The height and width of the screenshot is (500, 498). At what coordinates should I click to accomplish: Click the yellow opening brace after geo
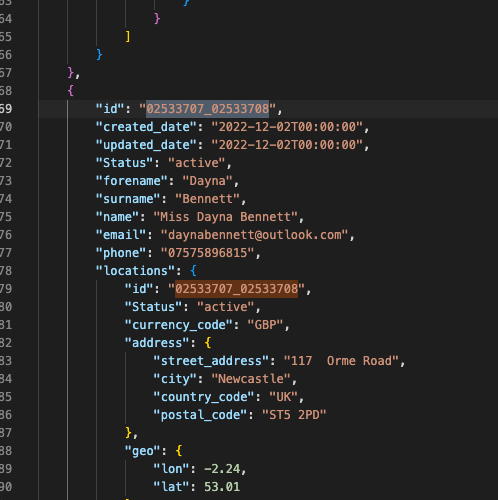179,451
